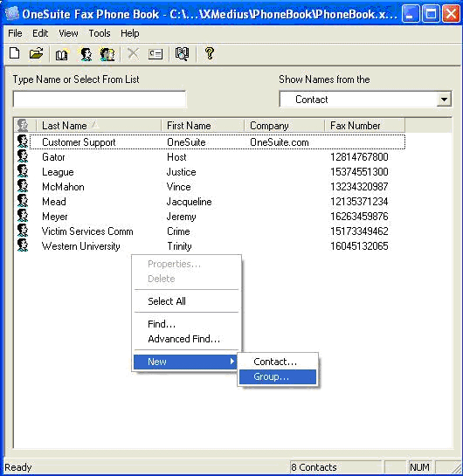Click the contact icon beside Gator
The height and width of the screenshot is (476, 463).
(23, 156)
